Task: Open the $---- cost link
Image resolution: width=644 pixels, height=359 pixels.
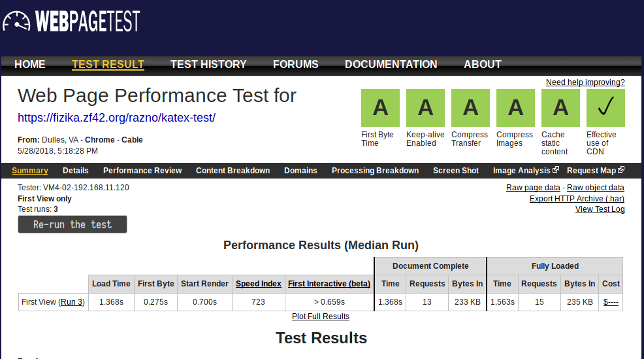Action: point(611,302)
